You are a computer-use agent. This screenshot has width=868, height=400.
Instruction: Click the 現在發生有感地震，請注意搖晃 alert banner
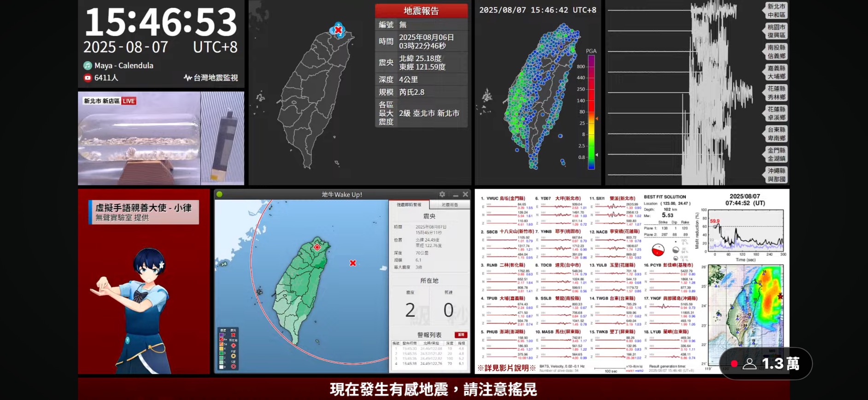click(434, 389)
